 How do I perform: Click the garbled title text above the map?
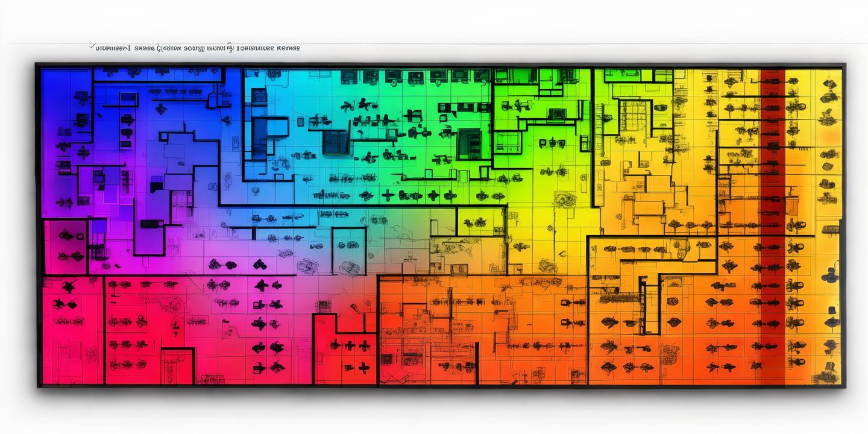[x=194, y=48]
